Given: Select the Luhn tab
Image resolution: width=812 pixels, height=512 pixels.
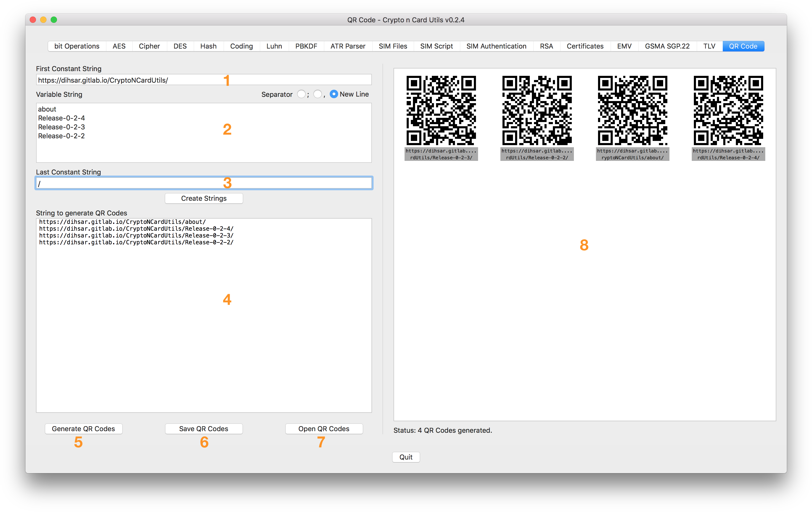Looking at the screenshot, I should 274,46.
